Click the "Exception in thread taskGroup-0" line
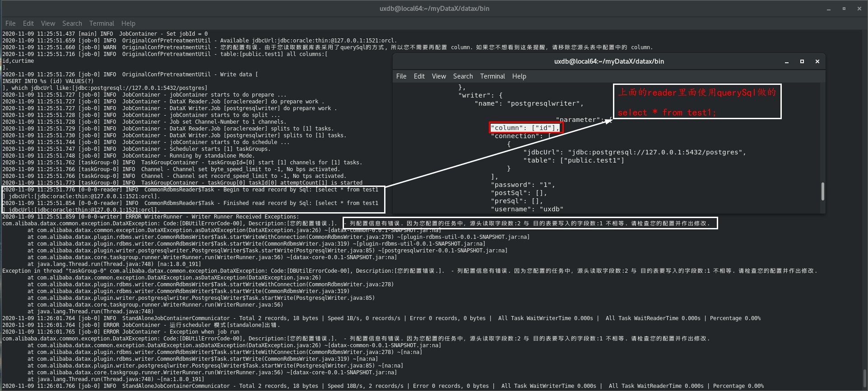The height and width of the screenshot is (391, 868). (410, 271)
